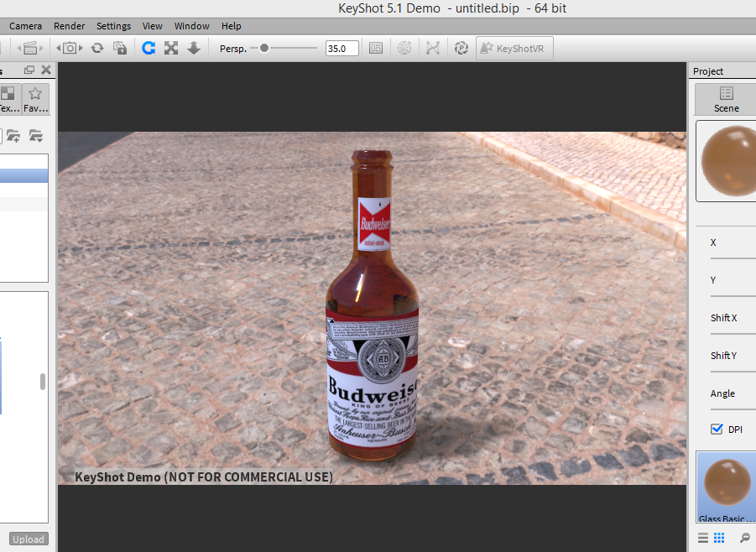The width and height of the screenshot is (756, 552).
Task: Select the highlighted blue library list row
Action: 24,175
